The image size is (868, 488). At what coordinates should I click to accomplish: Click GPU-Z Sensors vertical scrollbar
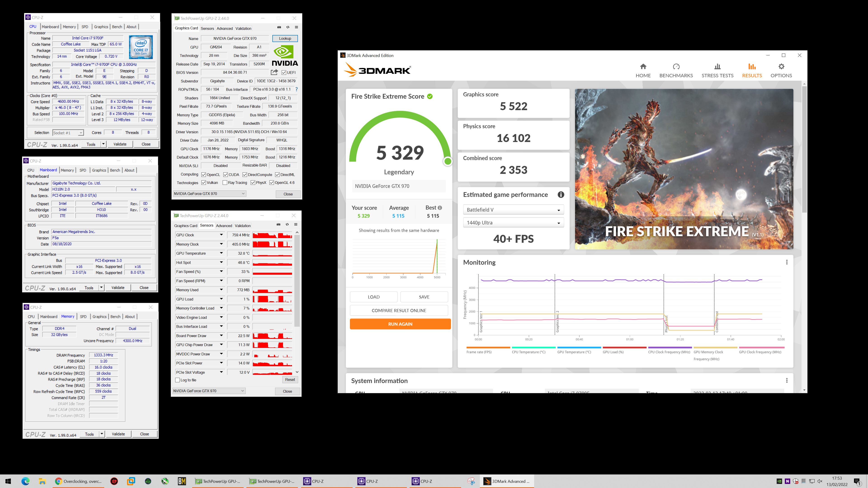pos(297,281)
